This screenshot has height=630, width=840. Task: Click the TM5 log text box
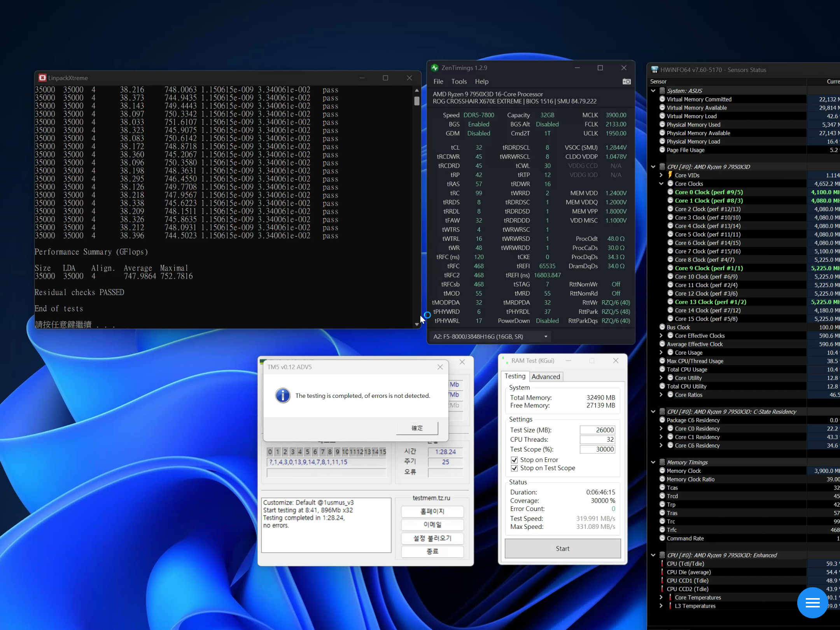click(x=326, y=525)
